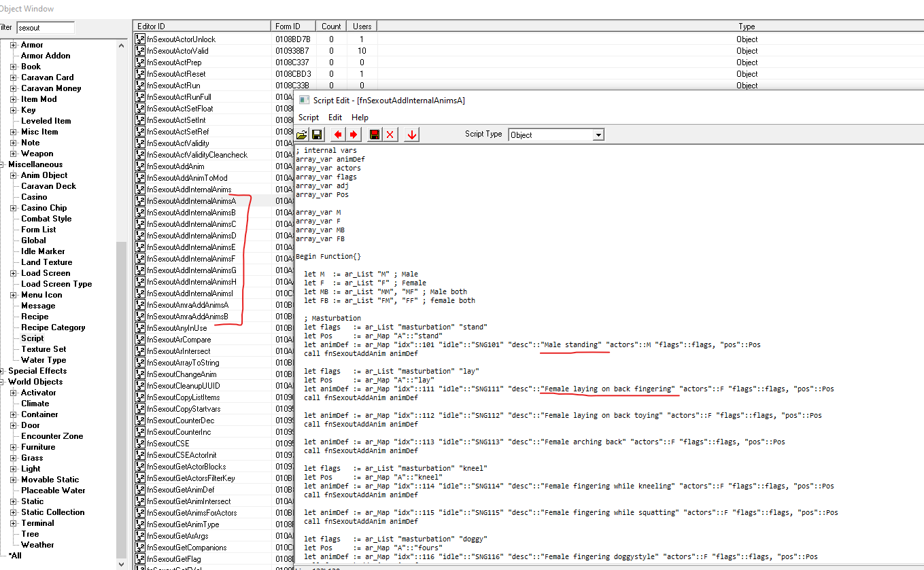Click script icon beside fnSexoutGetFlag

tap(140, 559)
